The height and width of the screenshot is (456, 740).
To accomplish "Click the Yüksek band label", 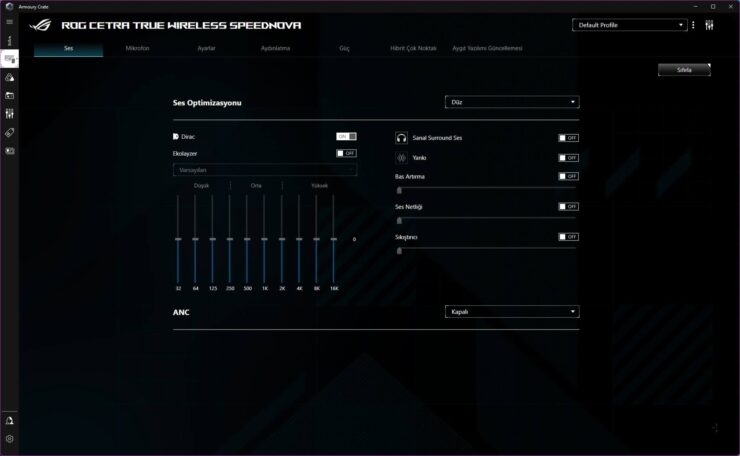I will 320,186.
